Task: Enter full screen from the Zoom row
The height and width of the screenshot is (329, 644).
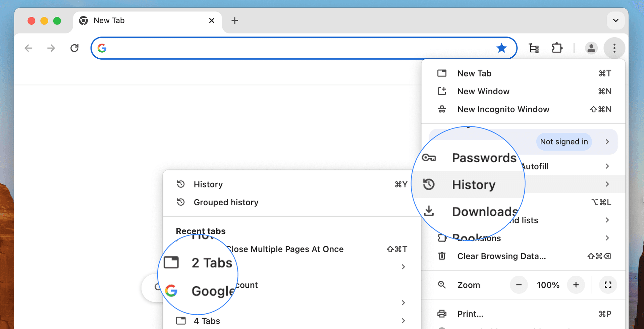Action: tap(608, 285)
